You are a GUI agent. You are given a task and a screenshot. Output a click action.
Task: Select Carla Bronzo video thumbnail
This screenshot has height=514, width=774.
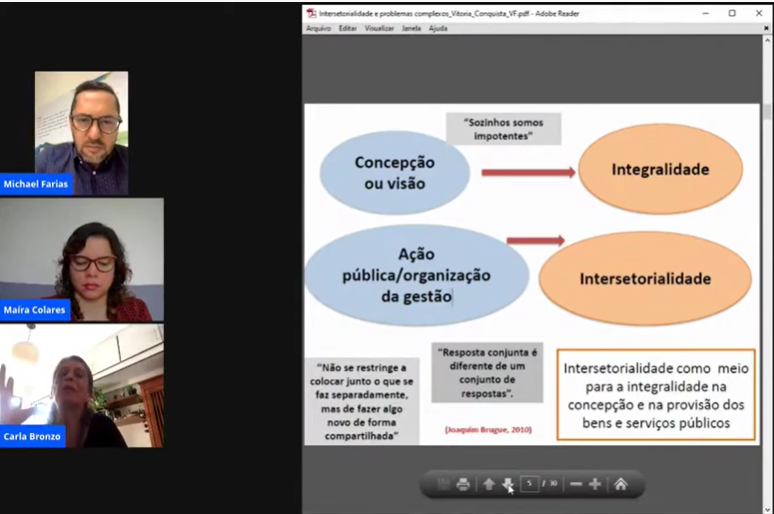tap(81, 386)
